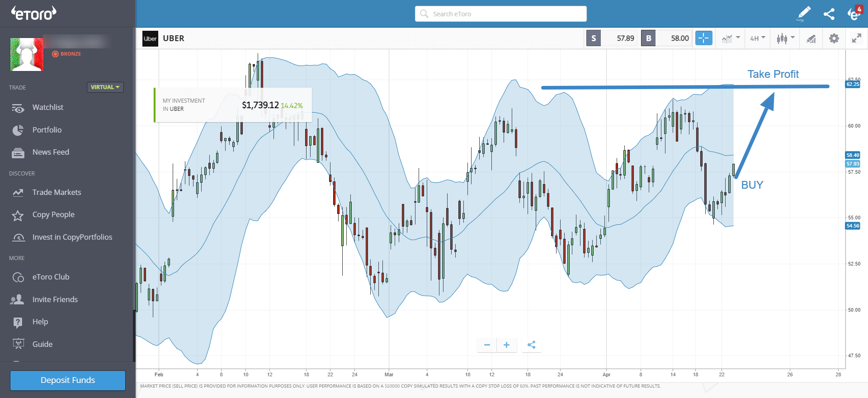This screenshot has height=398, width=868.
Task: Click the 54.56 price label on axis
Action: tap(853, 226)
